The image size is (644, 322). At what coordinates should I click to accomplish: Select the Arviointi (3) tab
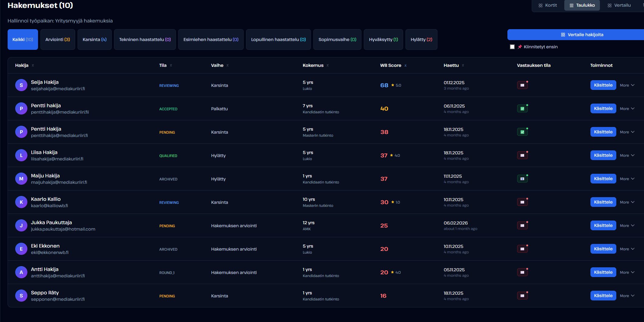[x=57, y=39]
